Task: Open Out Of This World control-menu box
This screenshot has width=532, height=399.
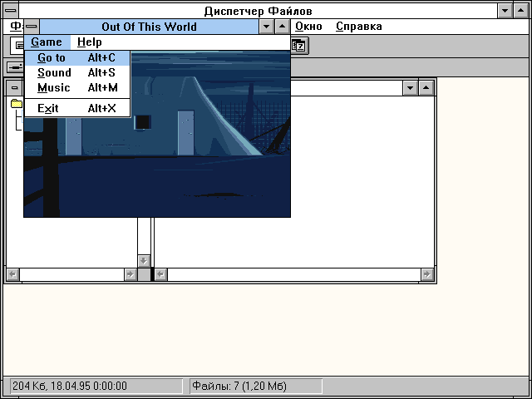Action: pos(32,27)
